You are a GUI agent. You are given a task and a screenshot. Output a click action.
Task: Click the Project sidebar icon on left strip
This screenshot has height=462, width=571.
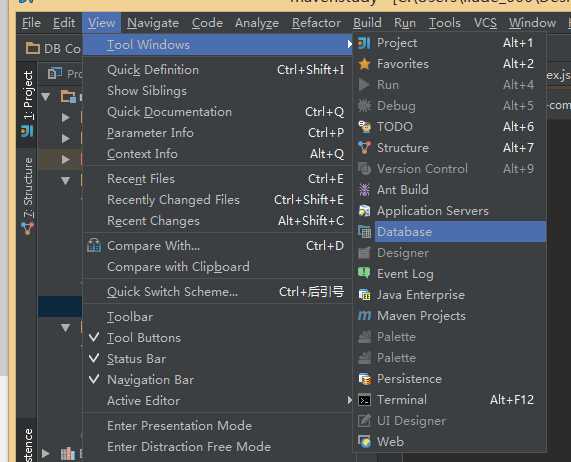(27, 131)
